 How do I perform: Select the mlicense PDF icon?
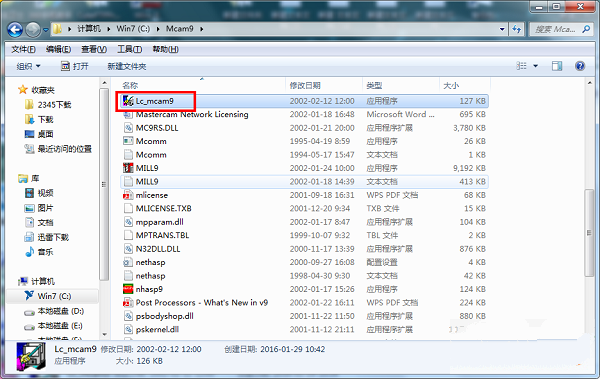coord(128,195)
